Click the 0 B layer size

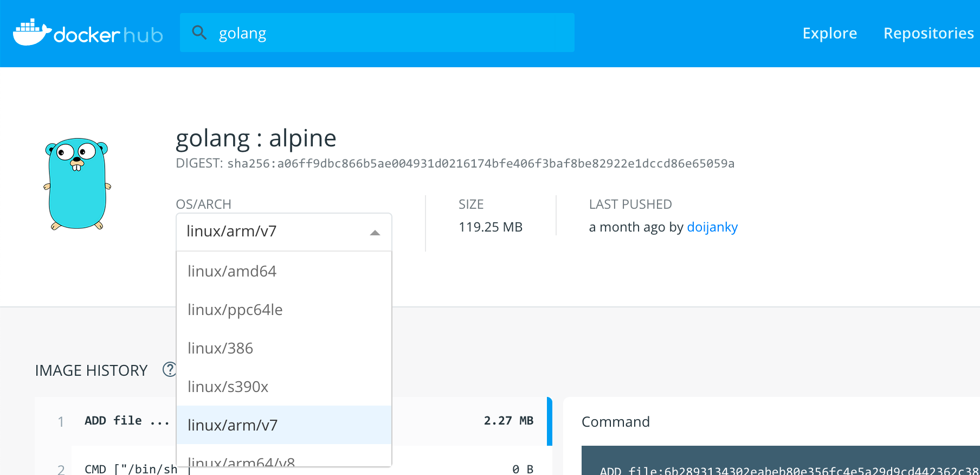(523, 469)
